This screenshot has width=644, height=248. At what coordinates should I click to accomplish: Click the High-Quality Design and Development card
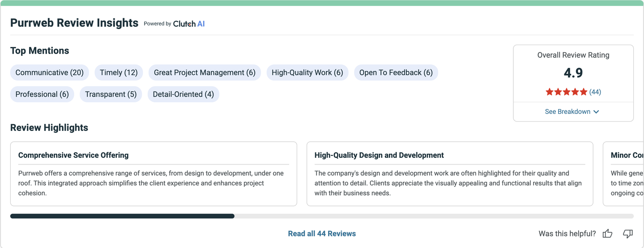(x=450, y=174)
